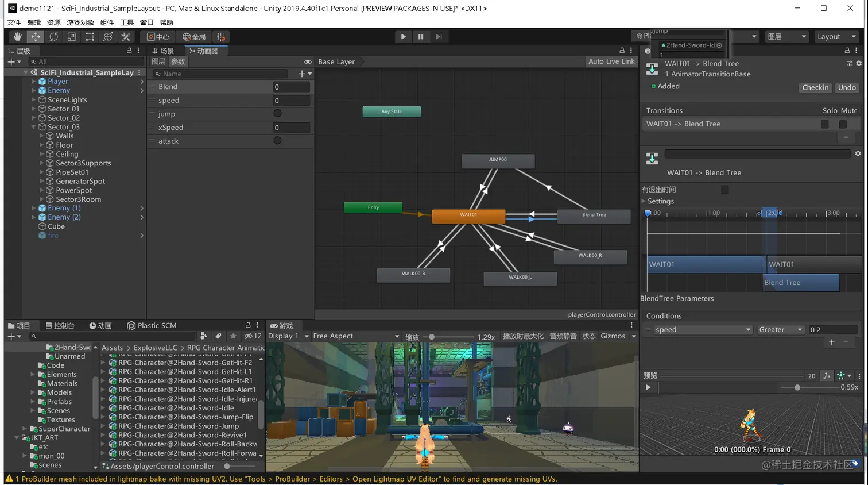Step one frame forward
Screen dimensions: 868x485
click(439, 37)
